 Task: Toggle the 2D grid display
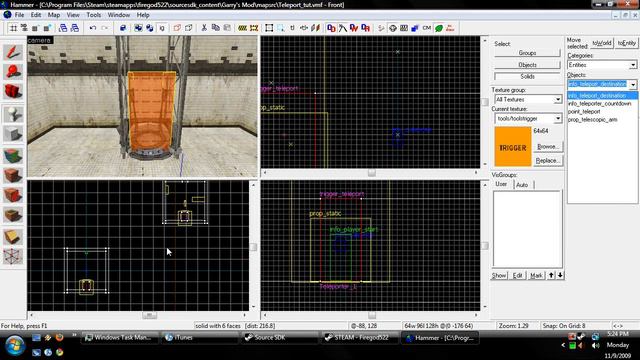tap(13, 28)
